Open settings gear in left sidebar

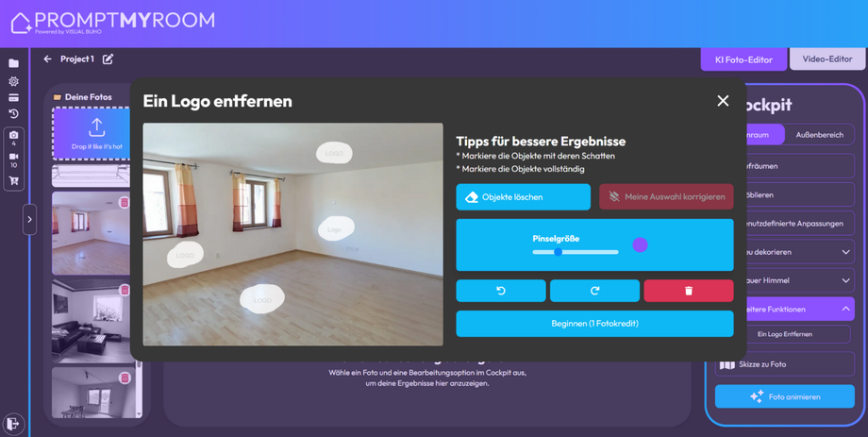tap(13, 81)
